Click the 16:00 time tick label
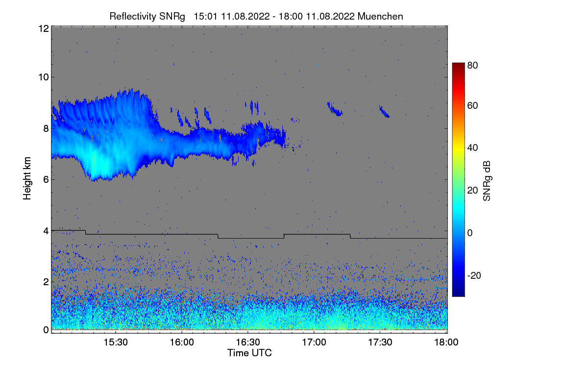Image resolution: width=588 pixels, height=392 pixels. click(x=182, y=343)
